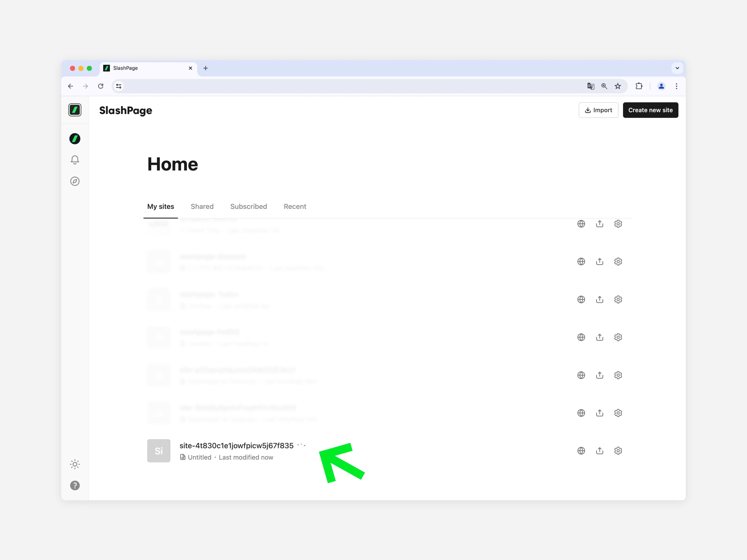
Task: Open the Google Translate icon
Action: click(x=591, y=86)
